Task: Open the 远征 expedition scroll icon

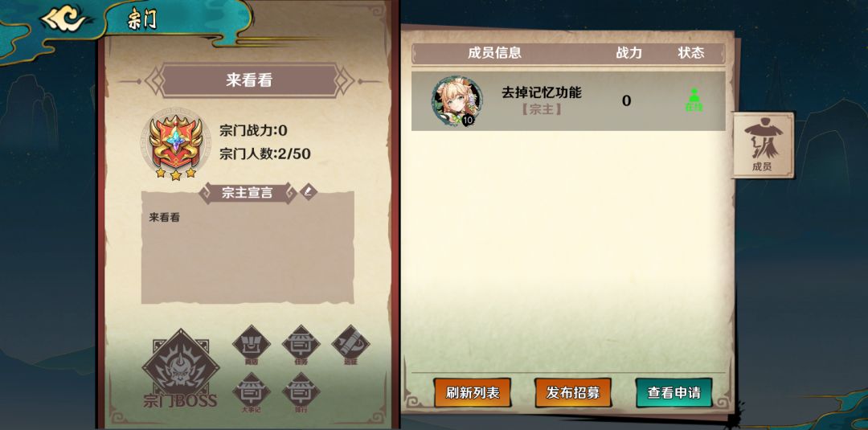Action: [350, 344]
